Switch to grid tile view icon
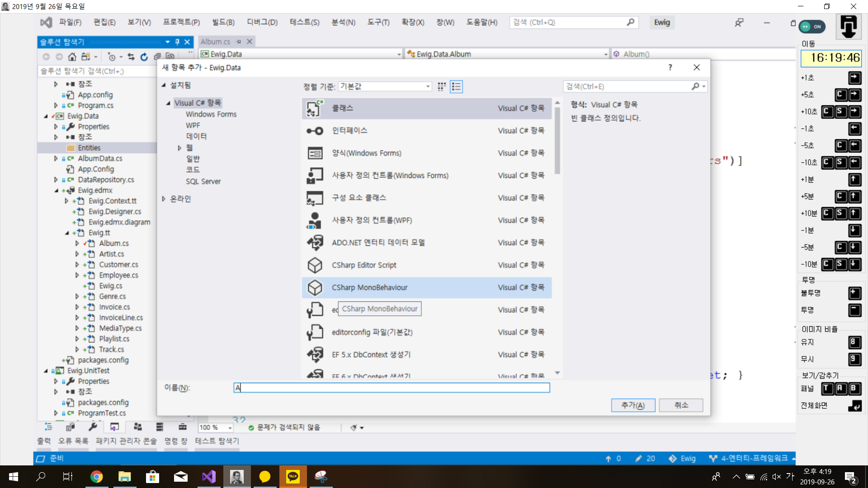Screen dimensions: 868x488 pyautogui.click(x=442, y=87)
